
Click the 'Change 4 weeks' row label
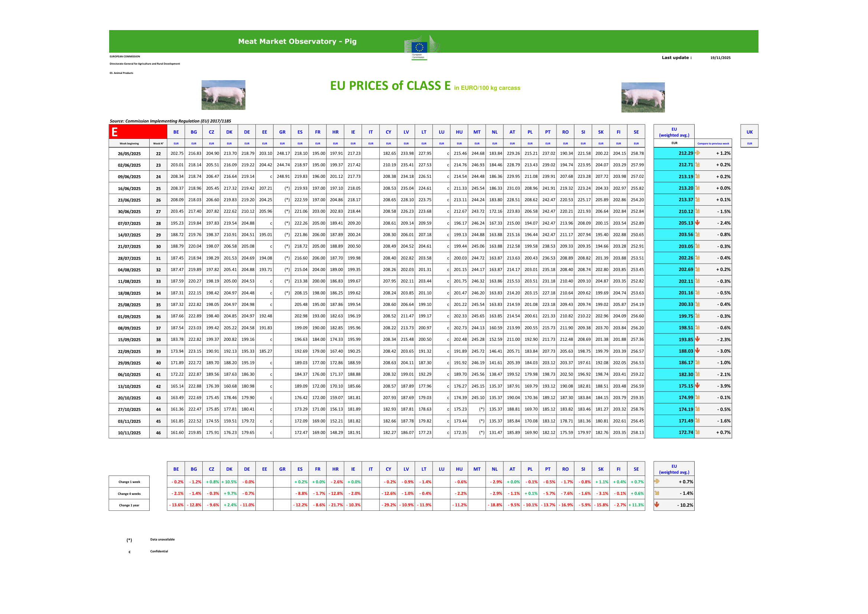click(x=129, y=494)
